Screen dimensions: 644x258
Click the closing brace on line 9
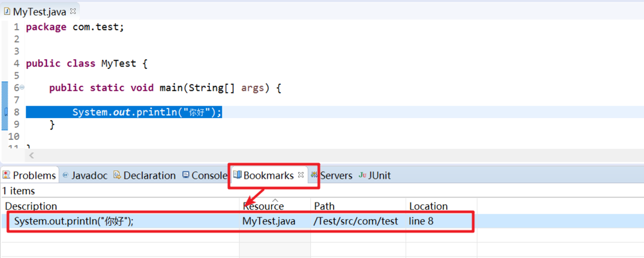52,124
